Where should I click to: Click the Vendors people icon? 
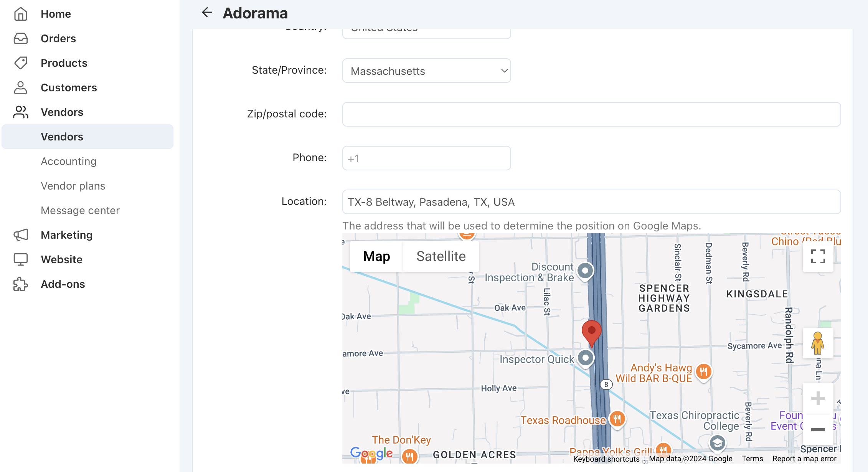(21, 112)
